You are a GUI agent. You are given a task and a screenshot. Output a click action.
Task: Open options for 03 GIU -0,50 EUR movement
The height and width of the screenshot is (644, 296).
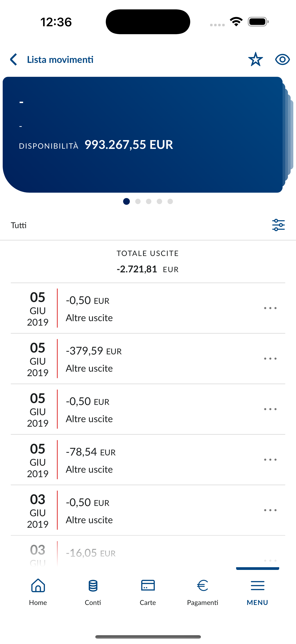[270, 510]
